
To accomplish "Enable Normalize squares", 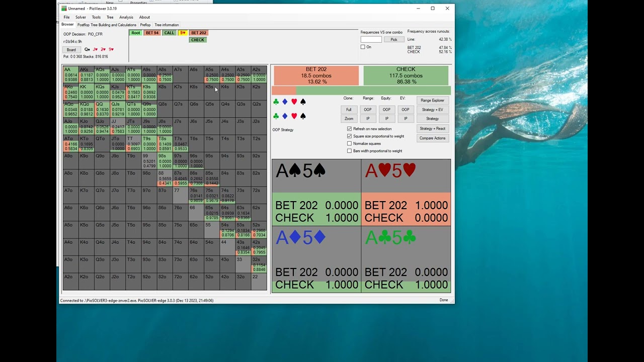I will 349,143.
